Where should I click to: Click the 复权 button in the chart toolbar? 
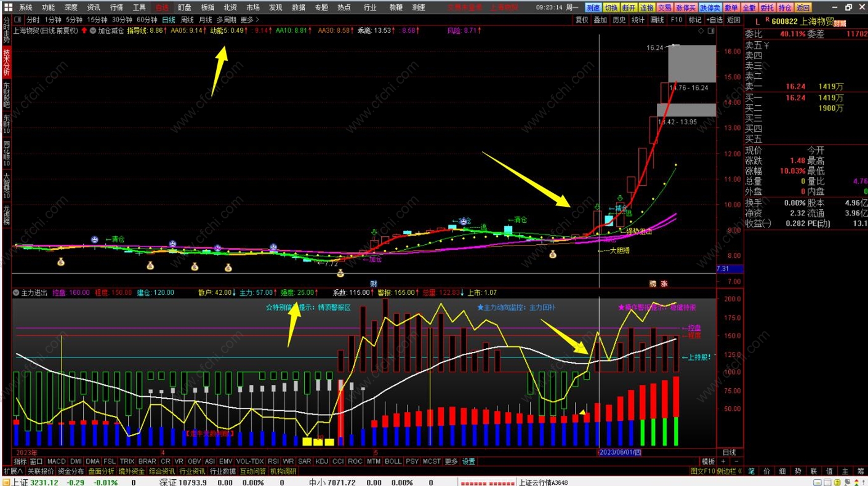pyautogui.click(x=582, y=20)
